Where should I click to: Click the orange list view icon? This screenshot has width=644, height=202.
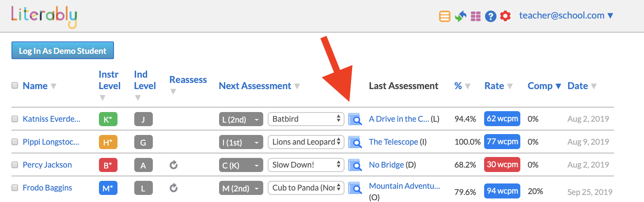(445, 16)
